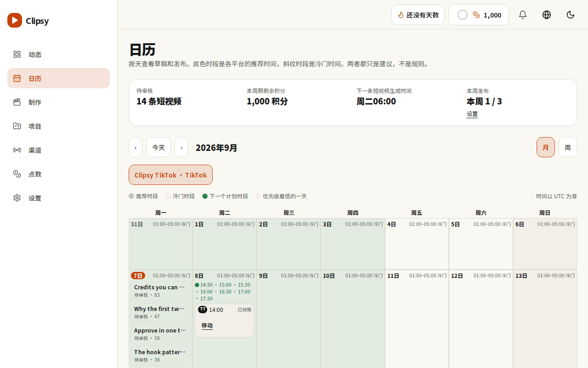This screenshot has width=588, height=368.
Task: Open the 渠道 sidebar item
Action: tap(58, 150)
